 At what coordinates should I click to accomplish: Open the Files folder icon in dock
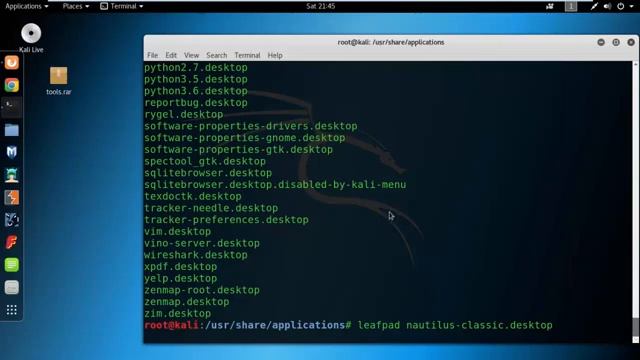pos(11,130)
